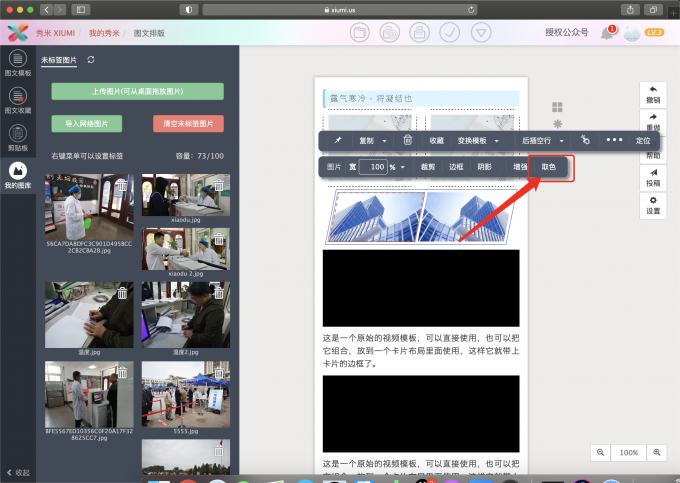Click the 投稿 submit icon
The height and width of the screenshot is (483, 680).
pyautogui.click(x=653, y=176)
